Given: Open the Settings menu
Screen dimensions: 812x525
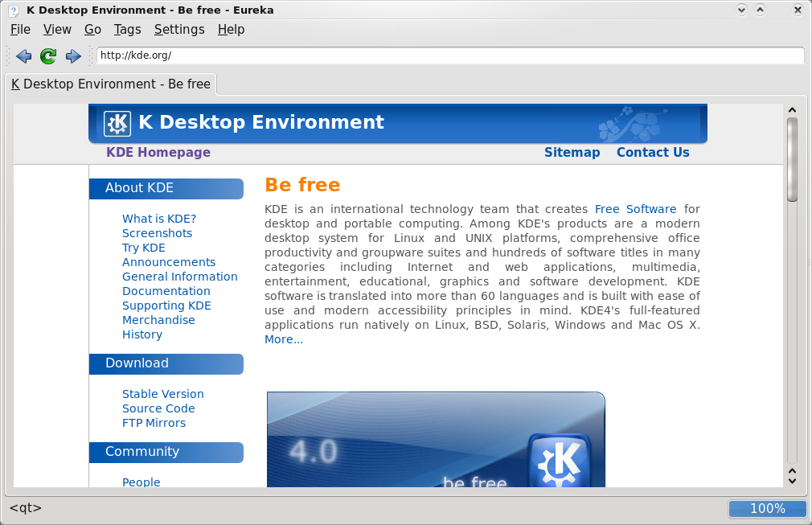Looking at the screenshot, I should click(x=179, y=30).
